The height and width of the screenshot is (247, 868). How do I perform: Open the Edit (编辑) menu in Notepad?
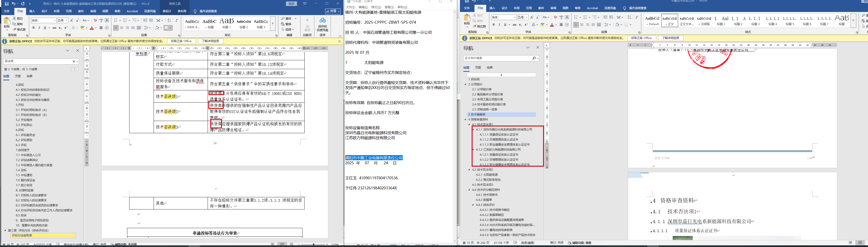(x=363, y=7)
